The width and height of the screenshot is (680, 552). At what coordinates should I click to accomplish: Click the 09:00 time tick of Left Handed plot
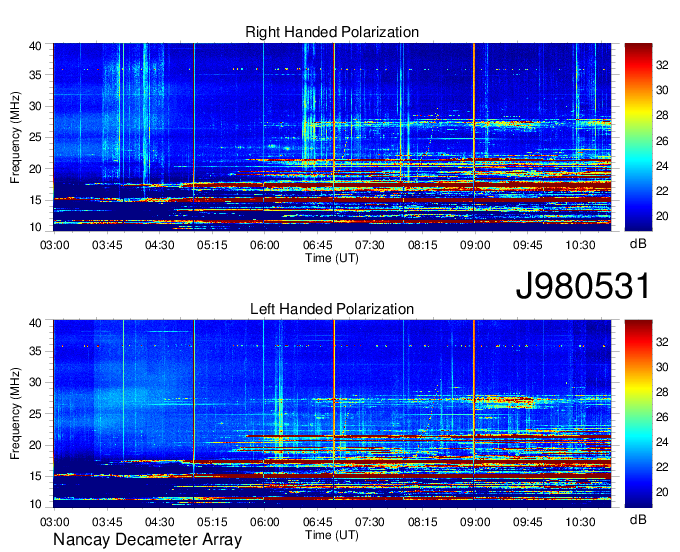click(475, 522)
